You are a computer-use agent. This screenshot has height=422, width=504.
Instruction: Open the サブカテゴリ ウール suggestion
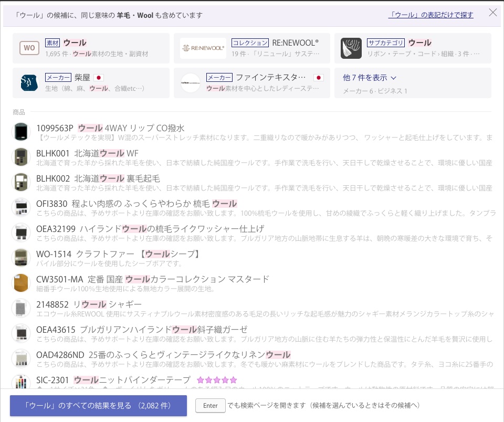413,48
